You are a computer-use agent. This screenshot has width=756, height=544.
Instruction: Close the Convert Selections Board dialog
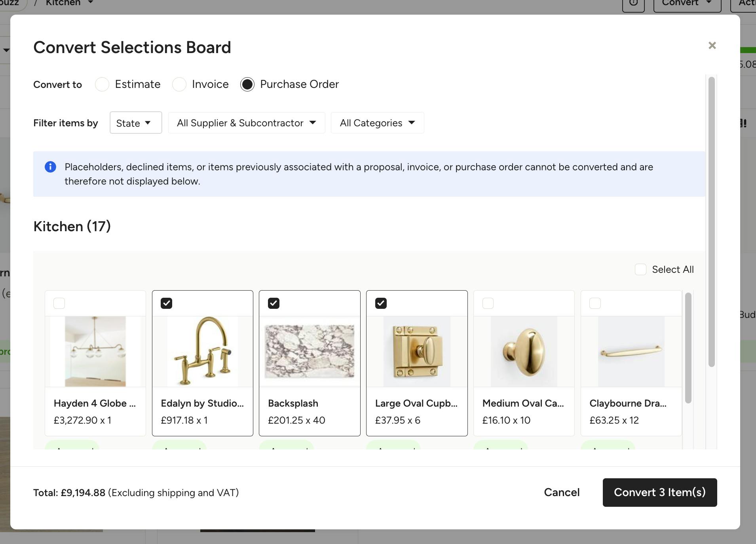click(x=712, y=46)
